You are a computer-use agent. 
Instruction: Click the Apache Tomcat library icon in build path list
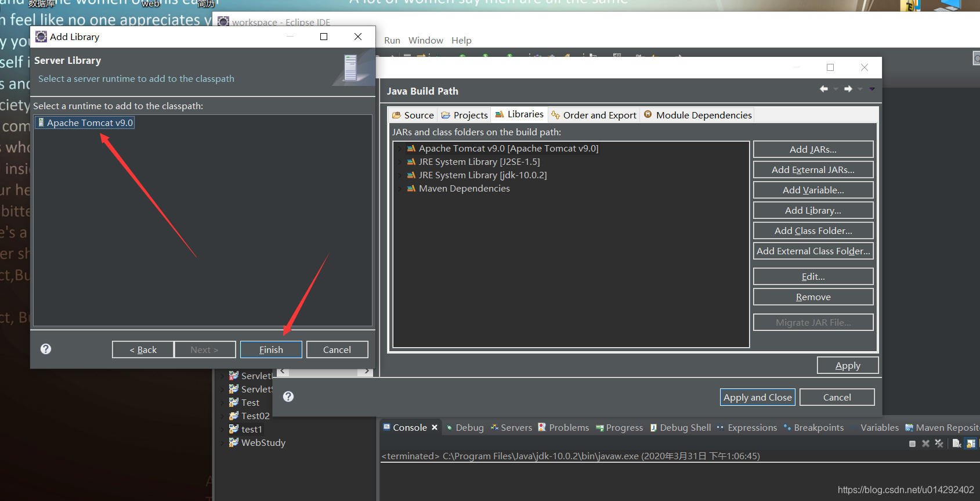pos(411,149)
